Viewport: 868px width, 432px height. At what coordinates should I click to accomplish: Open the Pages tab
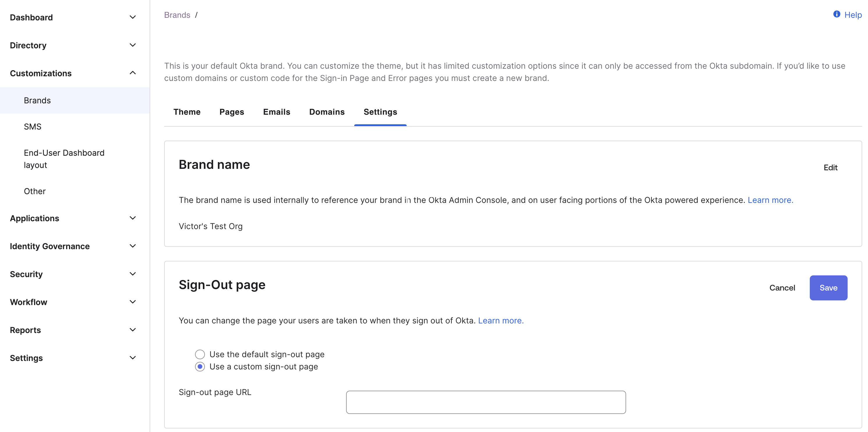click(x=231, y=111)
